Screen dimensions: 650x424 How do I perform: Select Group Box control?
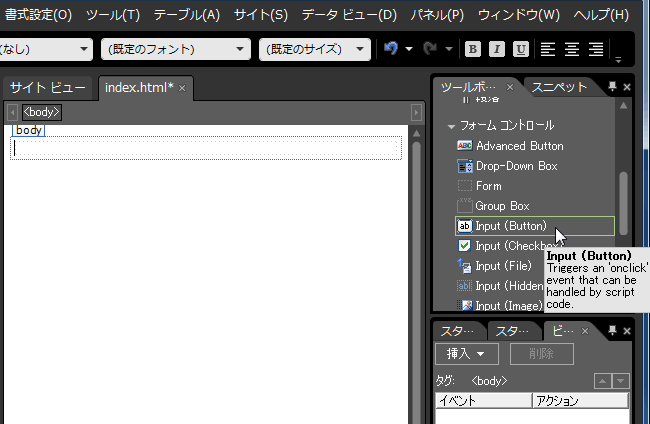pos(502,206)
